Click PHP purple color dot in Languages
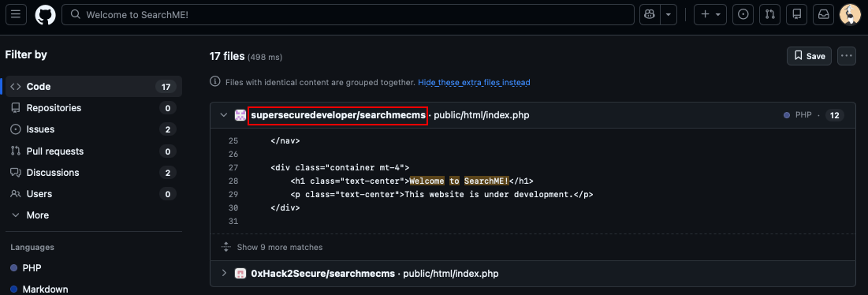Image resolution: width=868 pixels, height=295 pixels. tap(14, 268)
